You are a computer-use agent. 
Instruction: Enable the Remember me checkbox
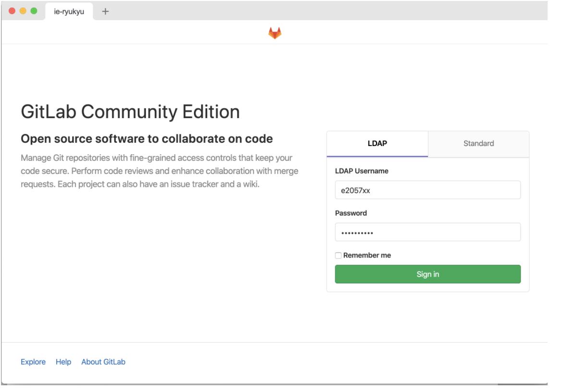(x=339, y=256)
